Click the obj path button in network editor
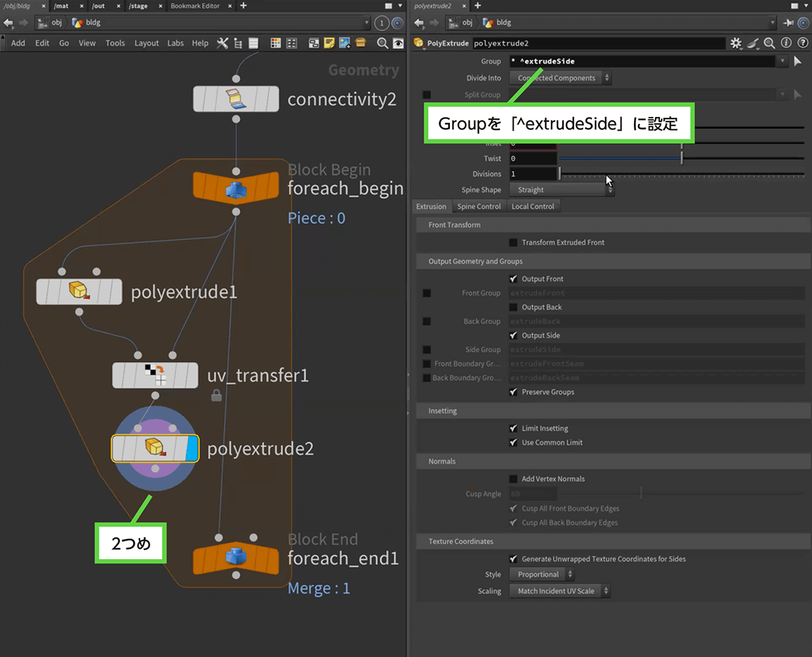This screenshot has width=812, height=657. pyautogui.click(x=51, y=22)
